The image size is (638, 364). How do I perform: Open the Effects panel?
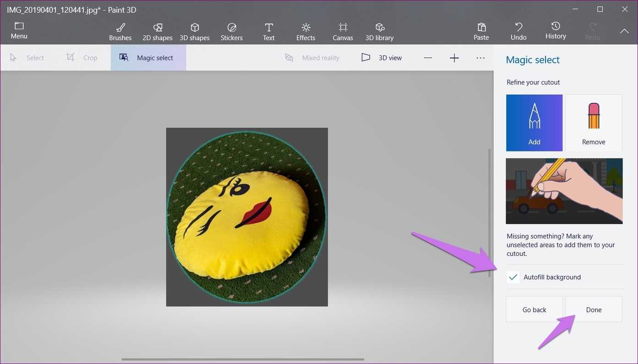[x=306, y=32]
